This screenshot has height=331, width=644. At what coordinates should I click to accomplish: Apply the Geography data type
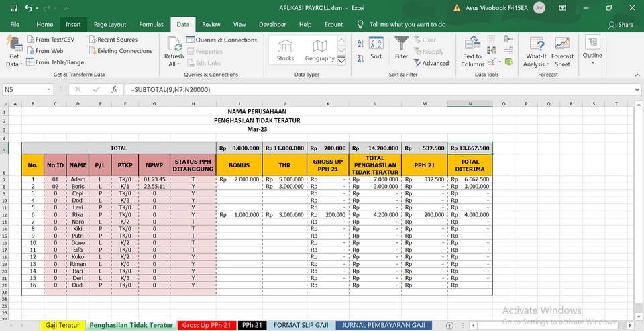319,50
